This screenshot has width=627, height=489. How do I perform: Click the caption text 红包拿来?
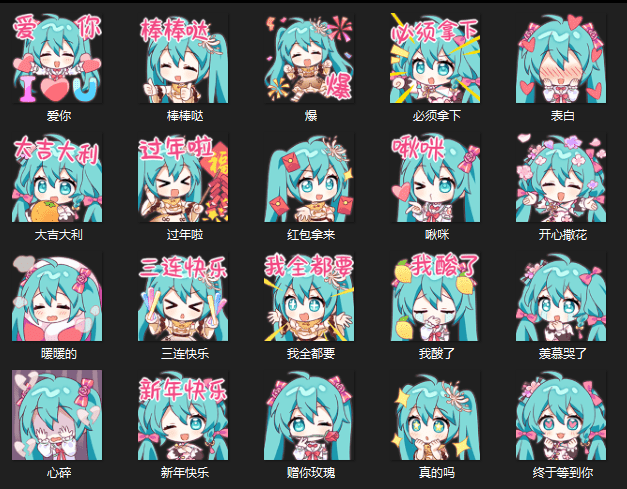point(311,235)
